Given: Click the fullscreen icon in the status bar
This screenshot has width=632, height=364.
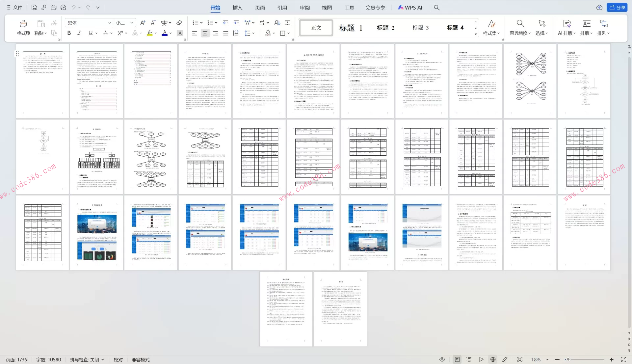Looking at the screenshot, I should [x=623, y=359].
